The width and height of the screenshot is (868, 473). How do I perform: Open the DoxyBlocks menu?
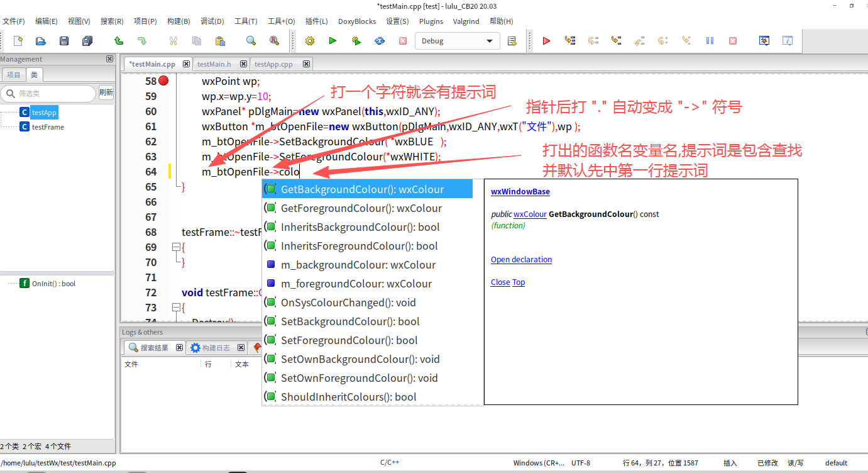coord(357,21)
